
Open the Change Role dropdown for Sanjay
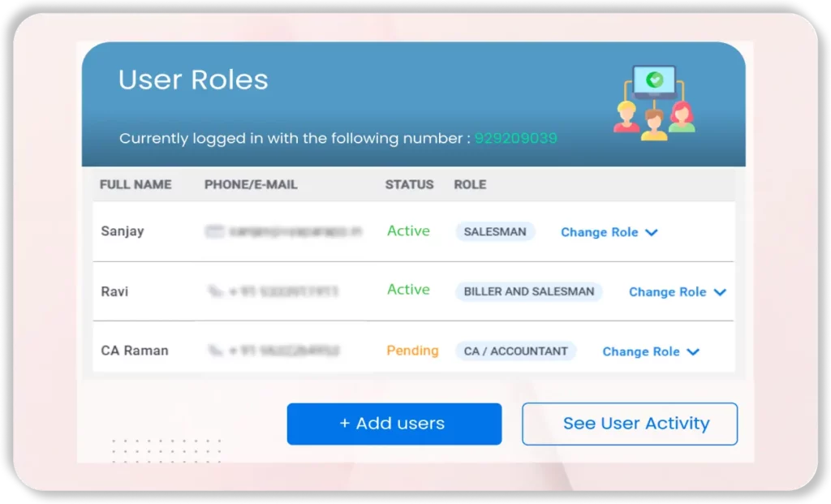click(x=609, y=232)
